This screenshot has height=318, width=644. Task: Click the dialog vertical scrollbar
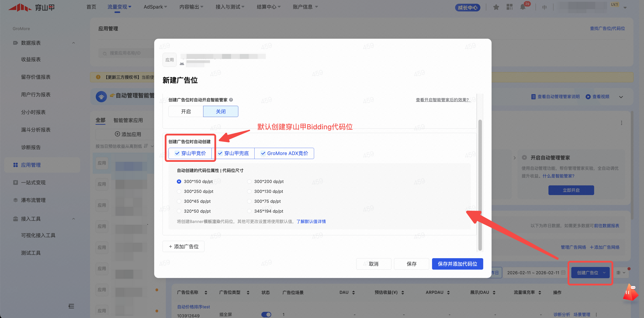480,185
